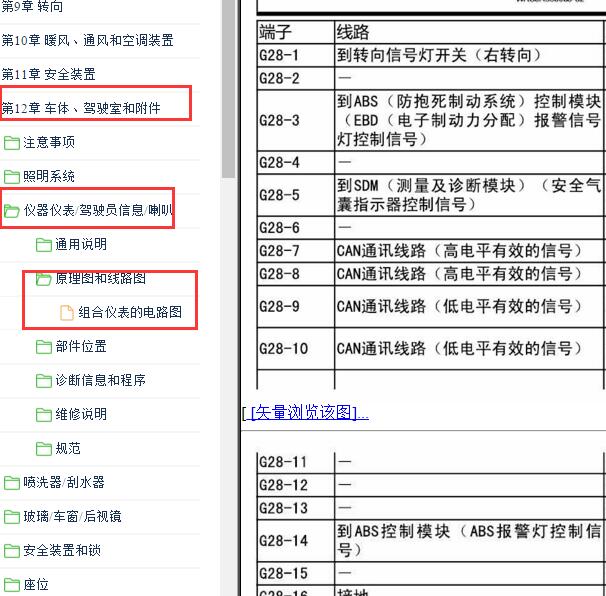Select terminal cell G28-13

(x=296, y=508)
